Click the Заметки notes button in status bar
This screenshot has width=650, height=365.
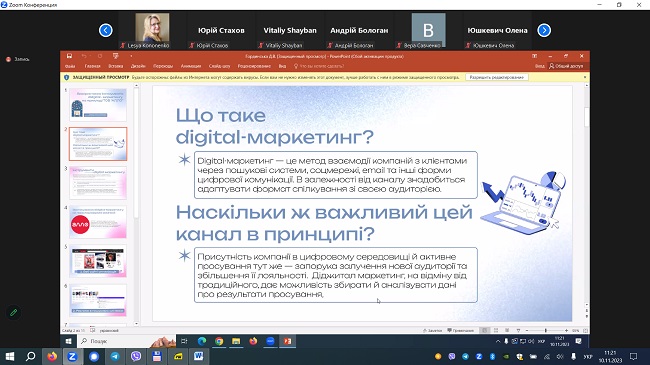(432, 331)
